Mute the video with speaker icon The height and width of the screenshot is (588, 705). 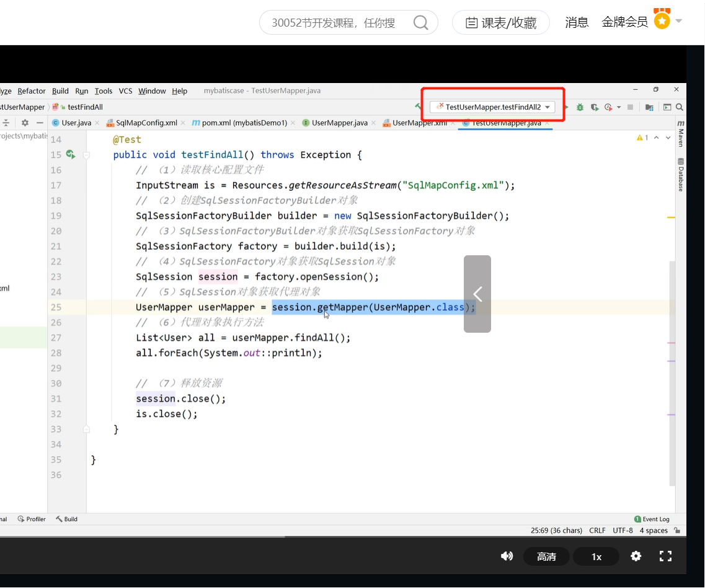coord(507,556)
